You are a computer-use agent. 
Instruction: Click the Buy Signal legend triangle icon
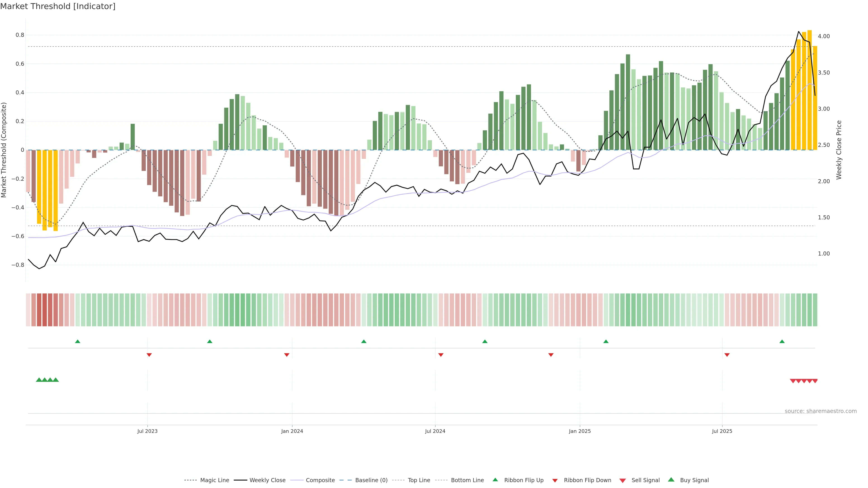pyautogui.click(x=671, y=480)
